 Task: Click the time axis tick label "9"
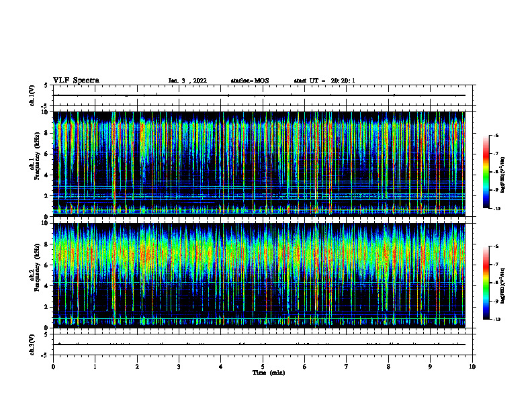430,367
